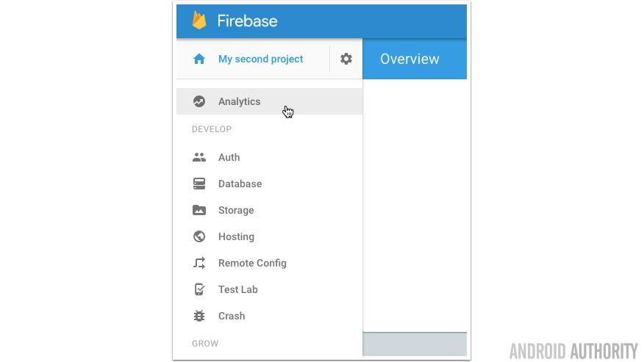Choose the Test Lab label

237,289
